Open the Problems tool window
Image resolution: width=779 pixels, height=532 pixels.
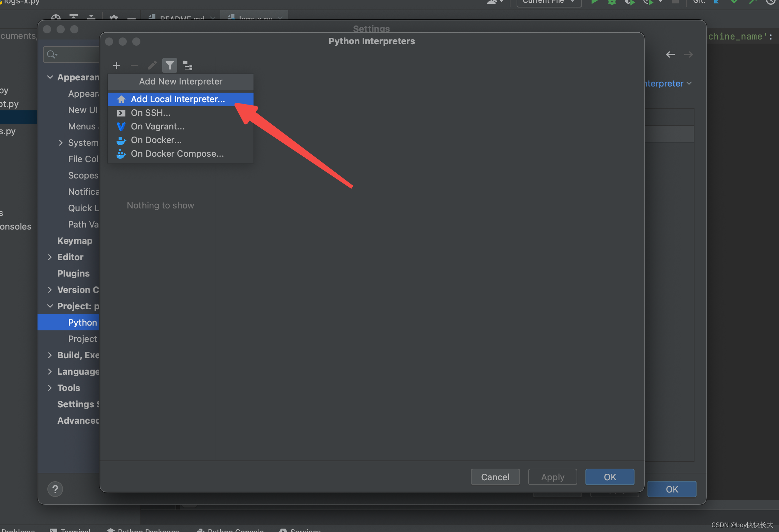pos(18,530)
